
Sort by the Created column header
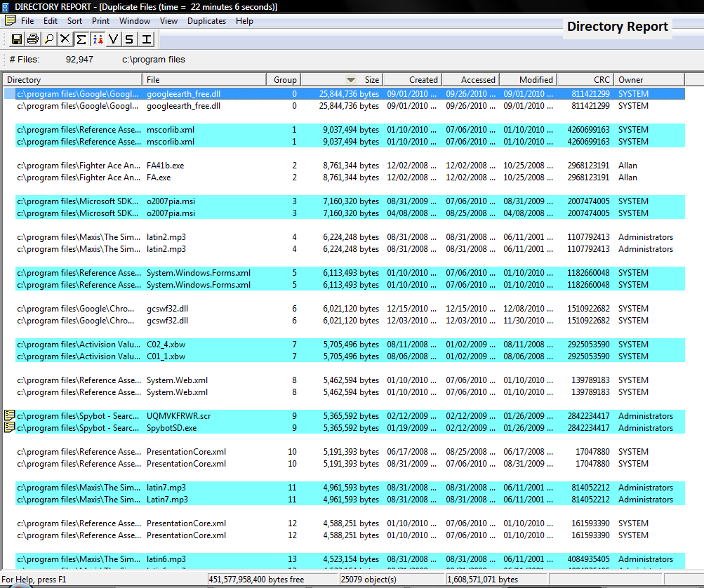pyautogui.click(x=413, y=79)
